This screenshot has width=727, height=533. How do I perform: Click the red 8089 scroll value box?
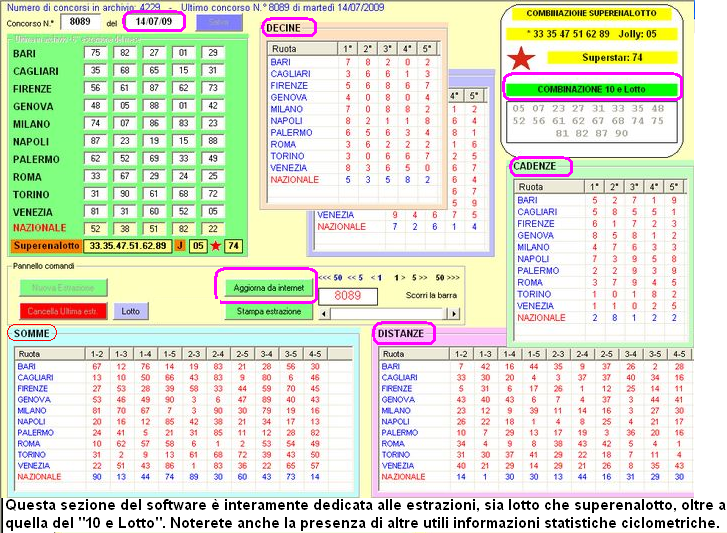[348, 296]
